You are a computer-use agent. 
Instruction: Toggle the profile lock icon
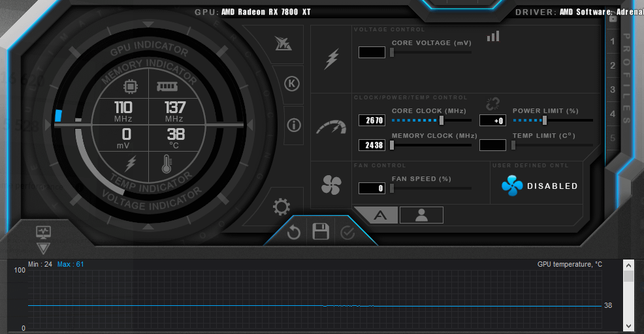[x=613, y=18]
